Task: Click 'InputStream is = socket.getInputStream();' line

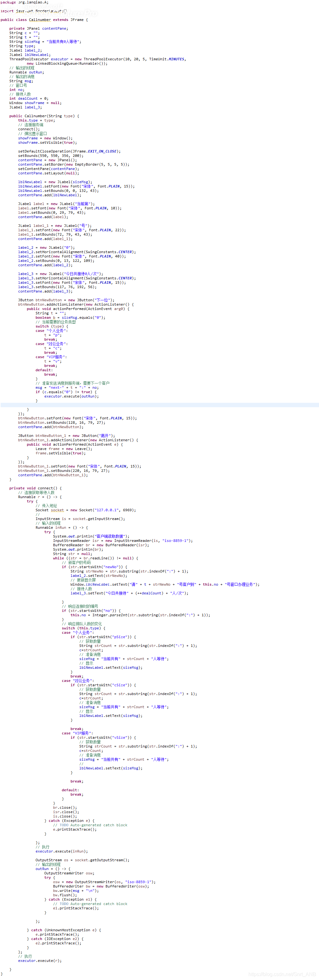Action: pyautogui.click(x=80, y=519)
